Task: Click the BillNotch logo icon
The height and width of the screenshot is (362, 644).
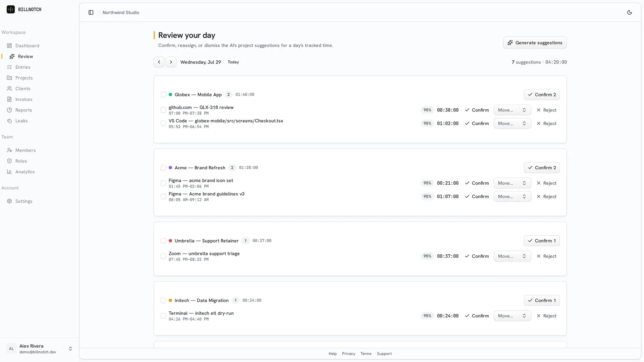Action: [11, 9]
